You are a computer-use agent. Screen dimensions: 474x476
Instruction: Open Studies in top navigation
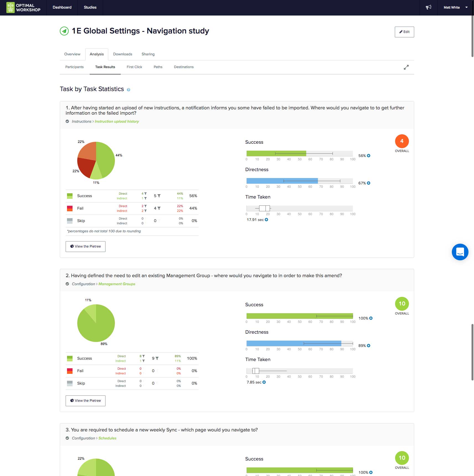[x=90, y=7]
